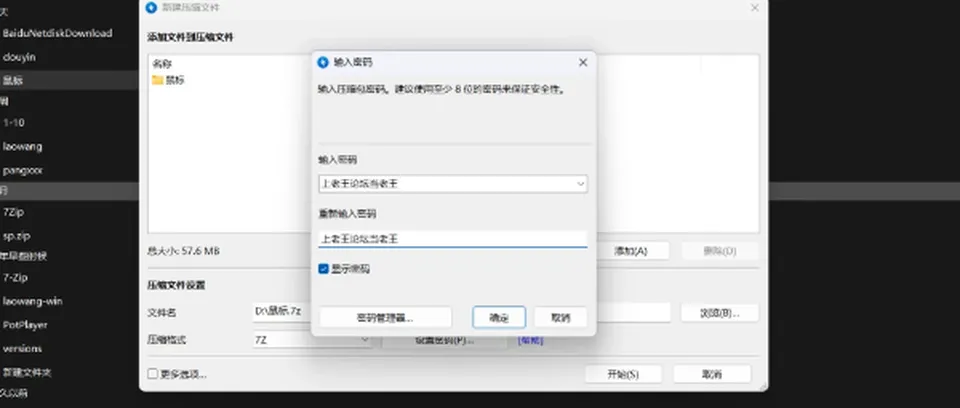The image size is (960, 408).
Task: Click the 浏览(B)... browse button
Action: [x=719, y=312]
